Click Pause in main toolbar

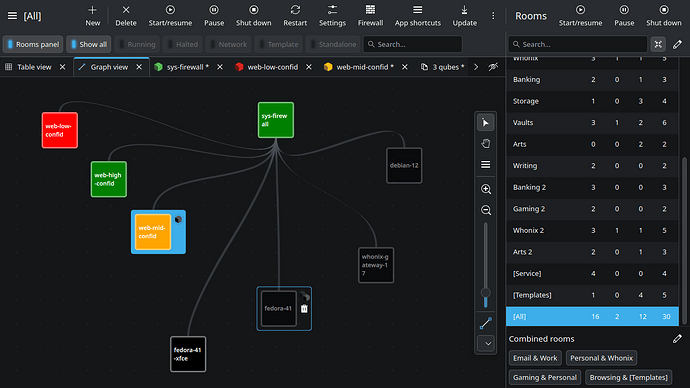(x=214, y=16)
